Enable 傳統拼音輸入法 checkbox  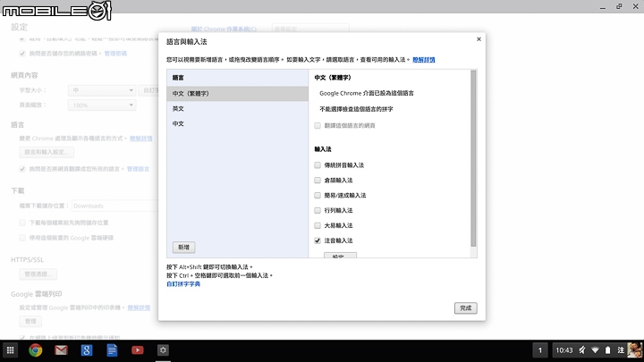point(318,165)
